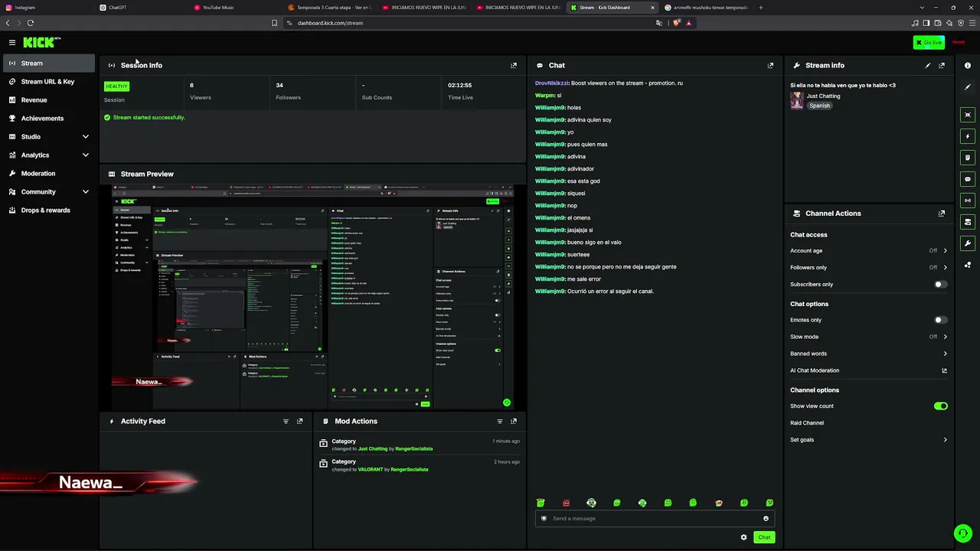This screenshot has height=551, width=980.
Task: Pop out the Mod Actions panel
Action: 514,421
